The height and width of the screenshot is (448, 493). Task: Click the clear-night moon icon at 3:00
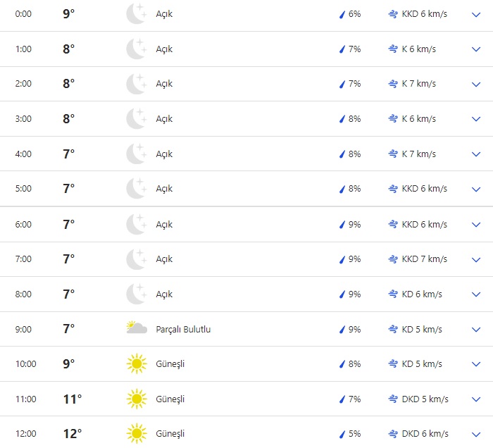tap(136, 119)
